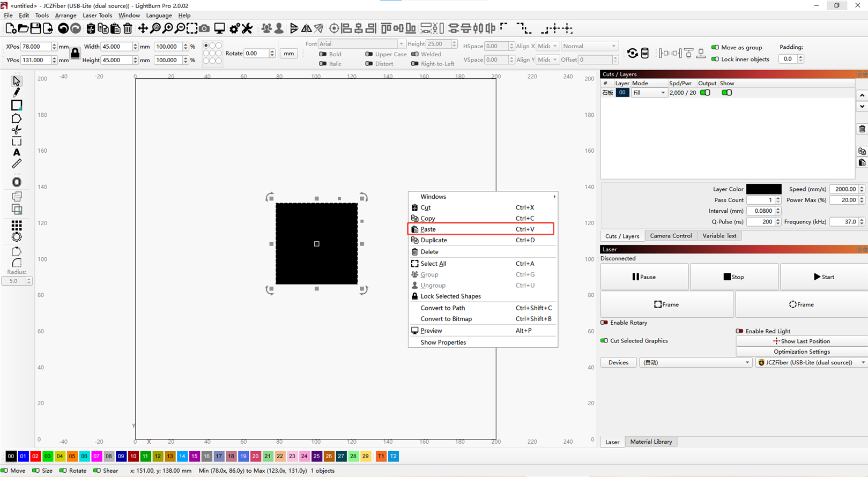The image size is (868, 477).
Task: Click the Optimization Settings button
Action: [802, 352]
